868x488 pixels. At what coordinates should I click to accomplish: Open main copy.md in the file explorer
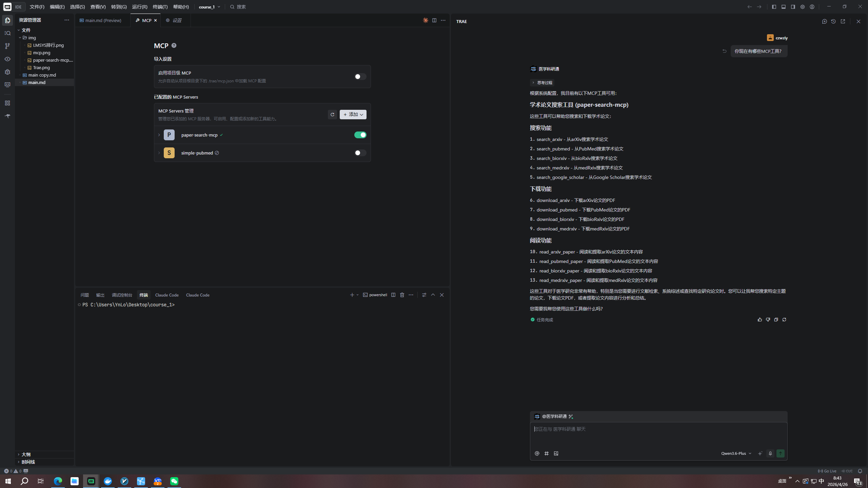pos(42,75)
